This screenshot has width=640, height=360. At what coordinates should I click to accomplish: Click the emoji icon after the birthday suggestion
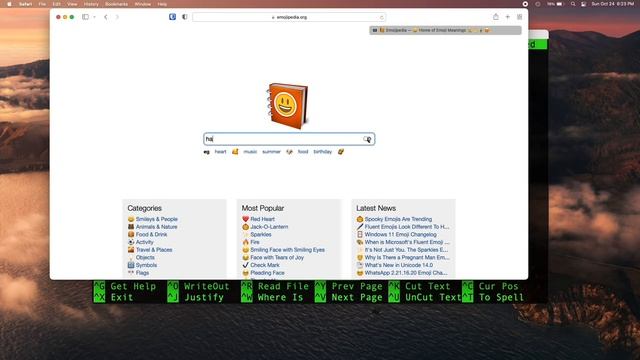click(x=341, y=152)
